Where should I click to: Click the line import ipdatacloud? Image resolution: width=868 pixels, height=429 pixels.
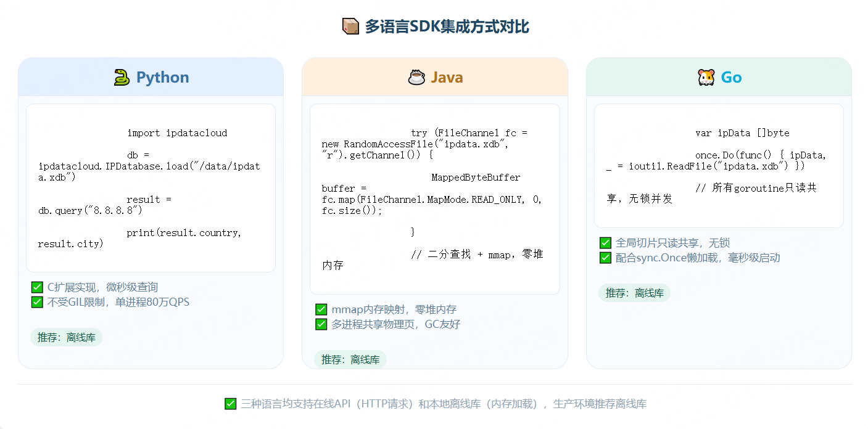point(177,133)
